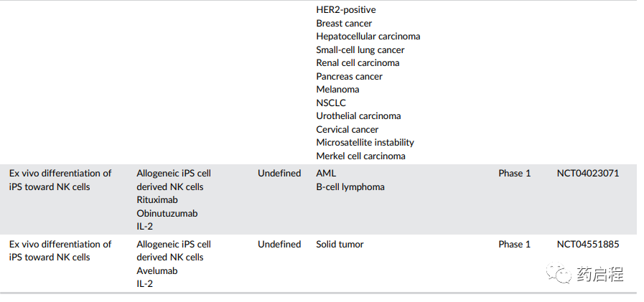Click Phase 1 in Solid tumor row
644x302 pixels.
[515, 245]
